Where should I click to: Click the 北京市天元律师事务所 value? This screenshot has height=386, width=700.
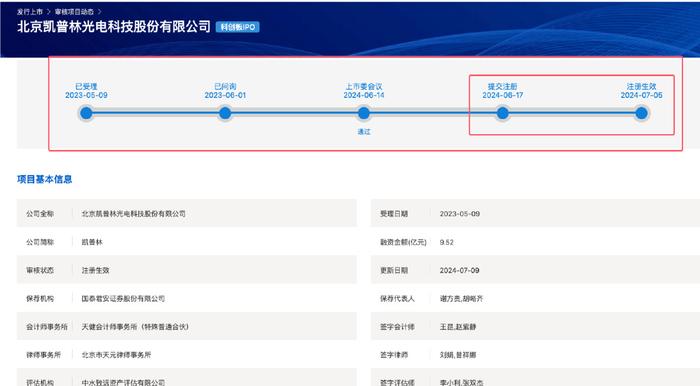tap(116, 355)
